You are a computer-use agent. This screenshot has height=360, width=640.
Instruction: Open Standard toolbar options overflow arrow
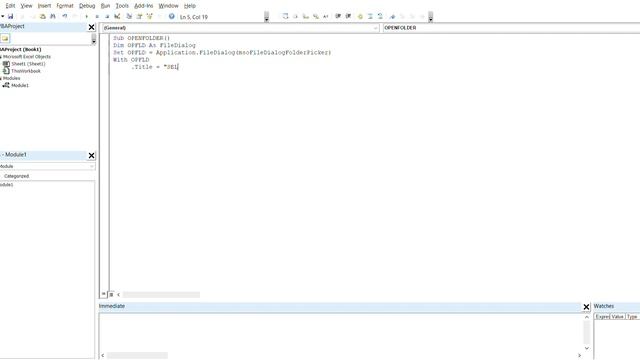pos(267,17)
